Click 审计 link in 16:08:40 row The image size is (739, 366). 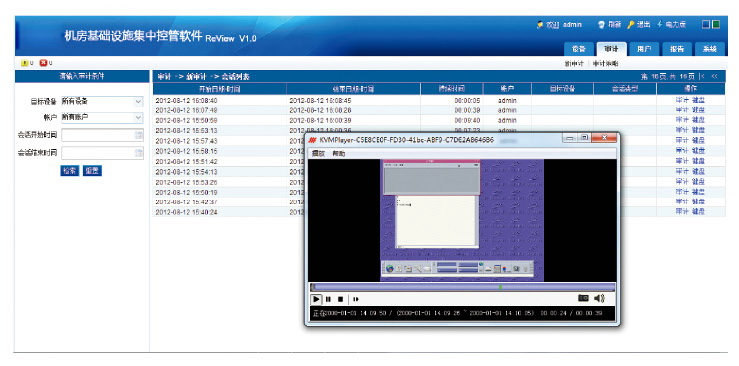[682, 100]
